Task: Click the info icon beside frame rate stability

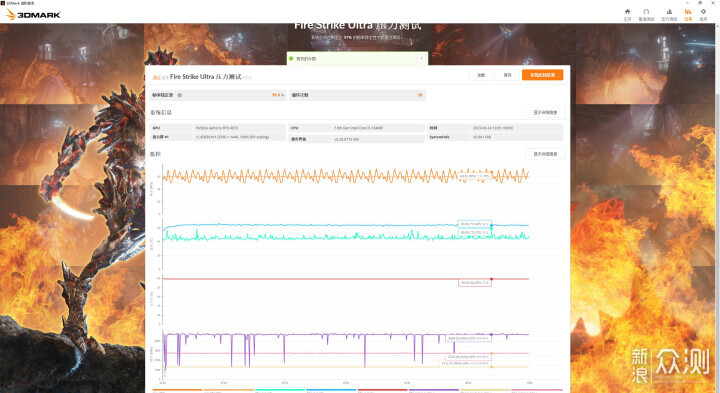Action: point(180,95)
